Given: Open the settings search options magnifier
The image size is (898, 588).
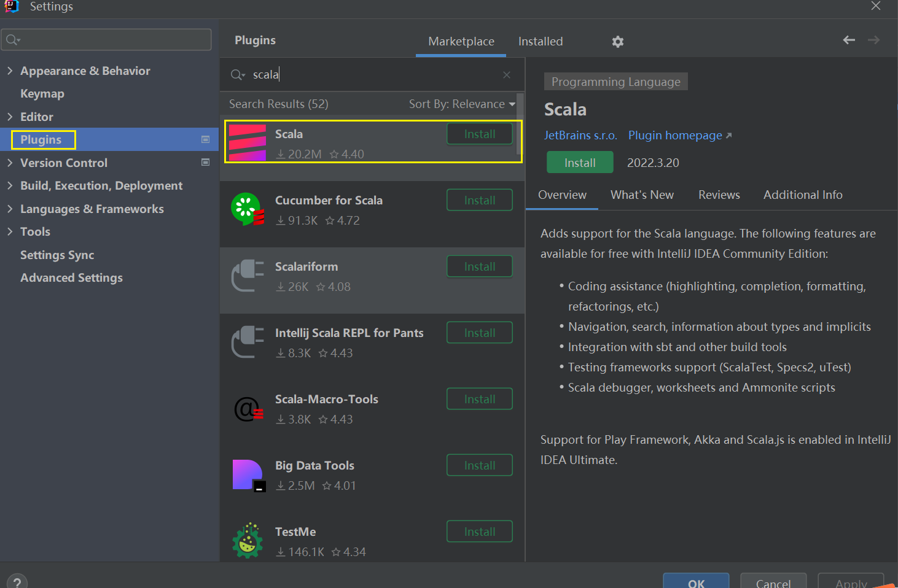Looking at the screenshot, I should [13, 40].
